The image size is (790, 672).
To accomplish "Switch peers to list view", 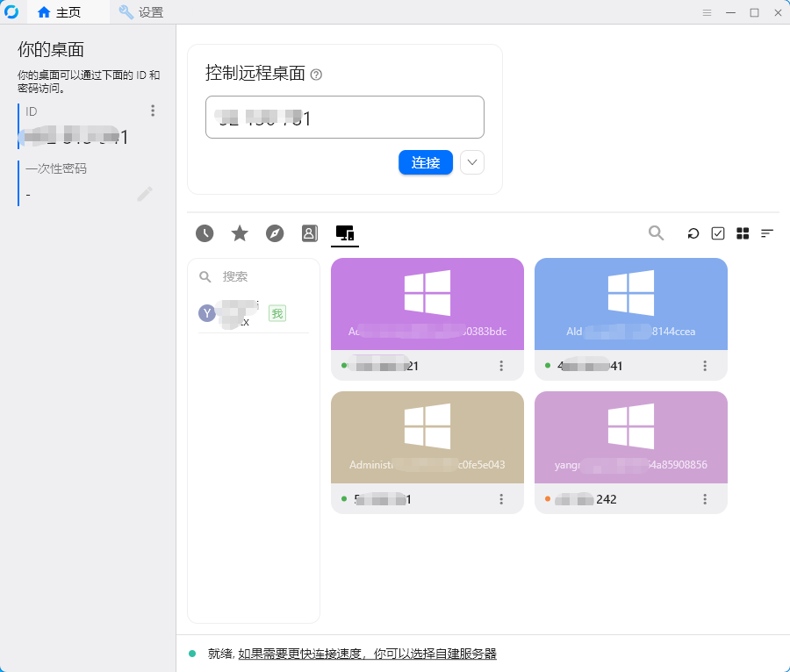I will click(x=767, y=233).
